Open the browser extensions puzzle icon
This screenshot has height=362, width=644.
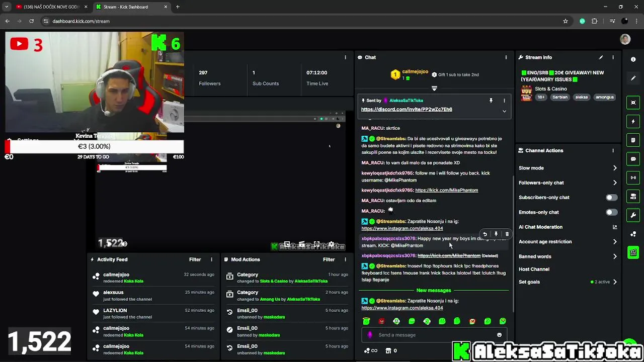coord(595,21)
